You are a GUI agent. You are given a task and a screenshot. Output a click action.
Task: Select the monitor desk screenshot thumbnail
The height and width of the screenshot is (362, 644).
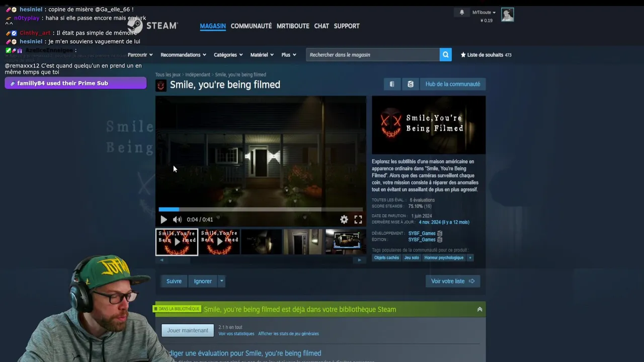(346, 242)
